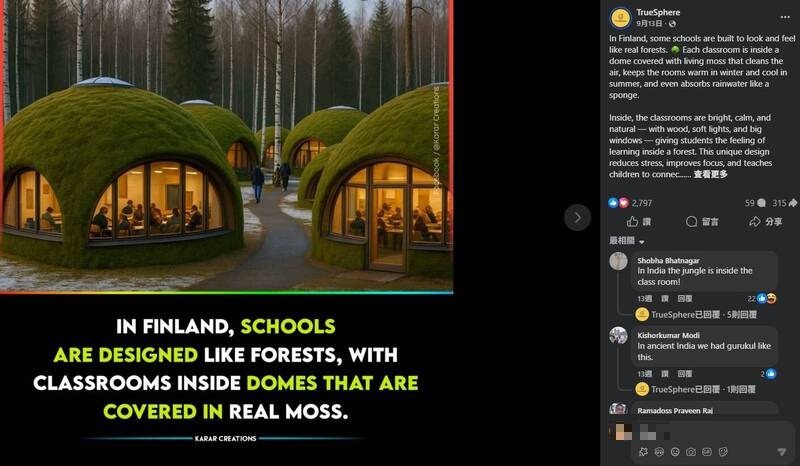This screenshot has height=466, width=800.
Task: Open sticker picker in comment box
Action: pyautogui.click(x=723, y=452)
